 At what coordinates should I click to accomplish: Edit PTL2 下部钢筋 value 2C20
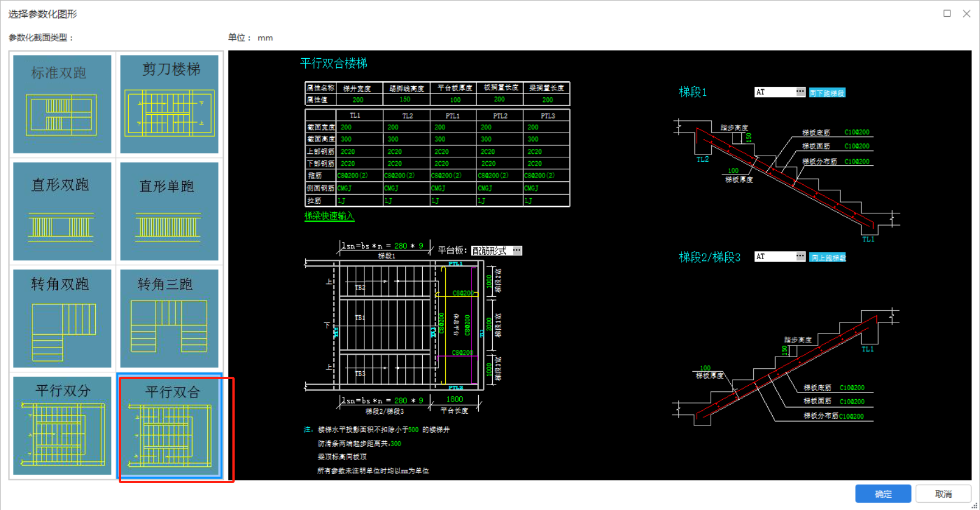pyautogui.click(x=488, y=164)
